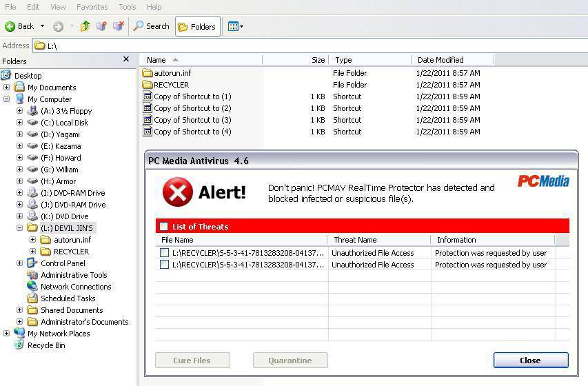
Task: Open the Back history dropdown arrow
Action: click(x=42, y=26)
